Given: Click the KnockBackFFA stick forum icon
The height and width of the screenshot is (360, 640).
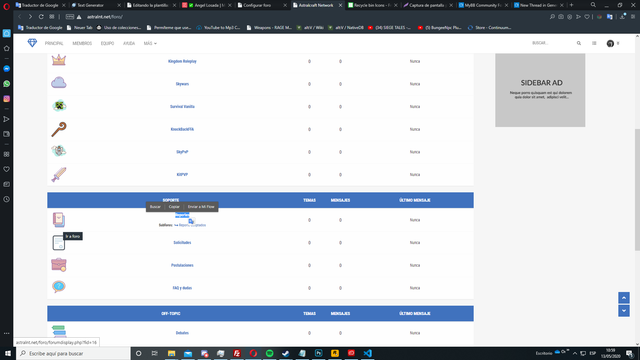Looking at the screenshot, I should pos(59,129).
